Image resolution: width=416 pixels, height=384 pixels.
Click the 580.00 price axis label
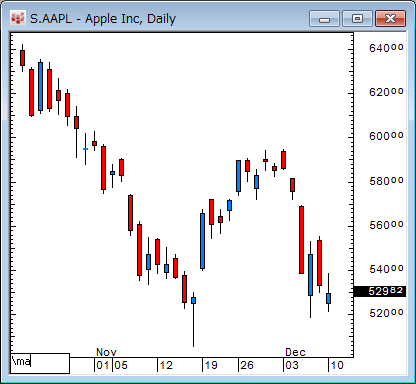[386, 181]
